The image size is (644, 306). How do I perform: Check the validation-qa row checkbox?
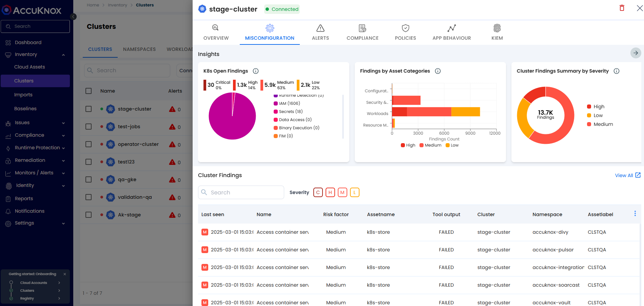click(x=89, y=197)
